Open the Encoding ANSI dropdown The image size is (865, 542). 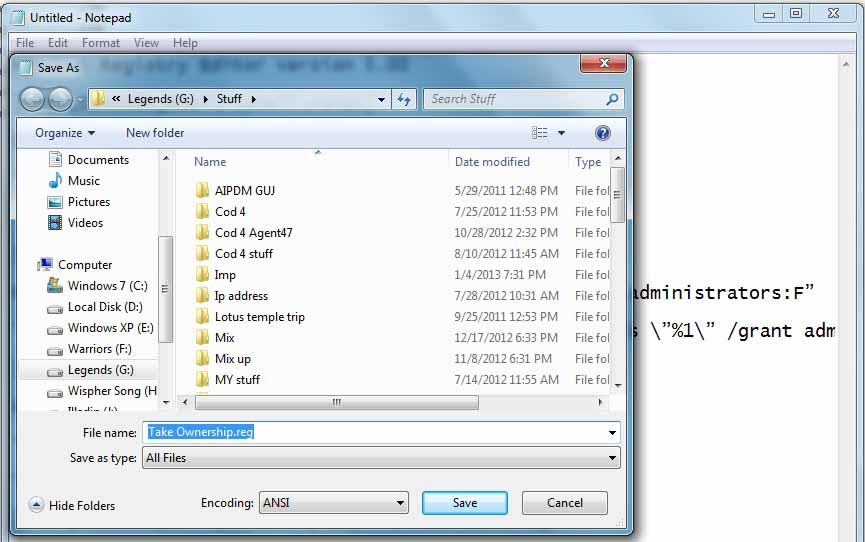click(334, 503)
